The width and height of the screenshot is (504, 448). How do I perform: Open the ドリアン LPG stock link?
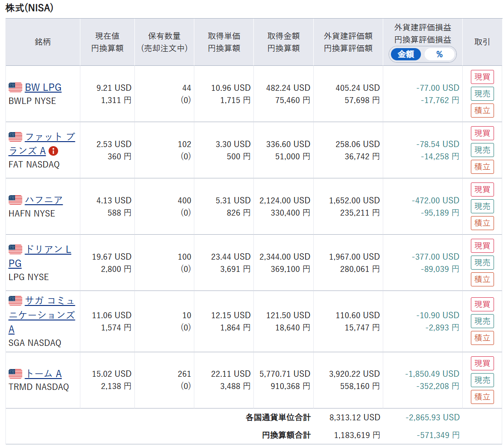40,256
